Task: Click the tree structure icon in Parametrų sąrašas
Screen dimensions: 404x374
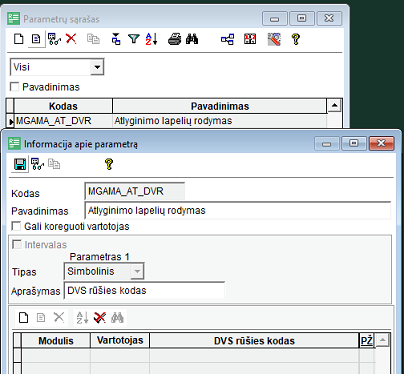Action: pos(227,39)
